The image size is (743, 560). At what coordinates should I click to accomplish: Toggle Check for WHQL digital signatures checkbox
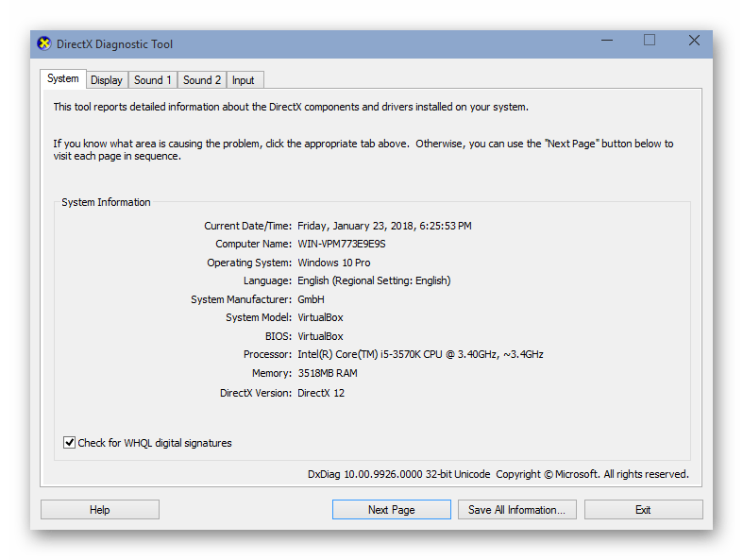(69, 442)
